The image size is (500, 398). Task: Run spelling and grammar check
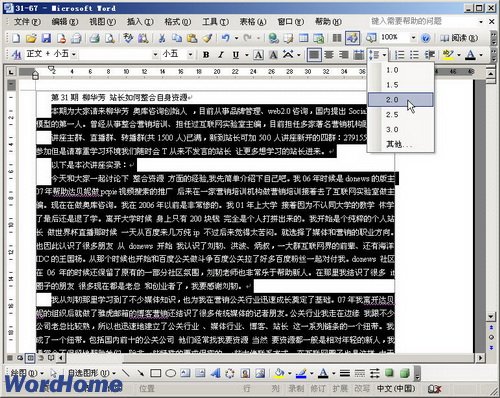[128, 38]
